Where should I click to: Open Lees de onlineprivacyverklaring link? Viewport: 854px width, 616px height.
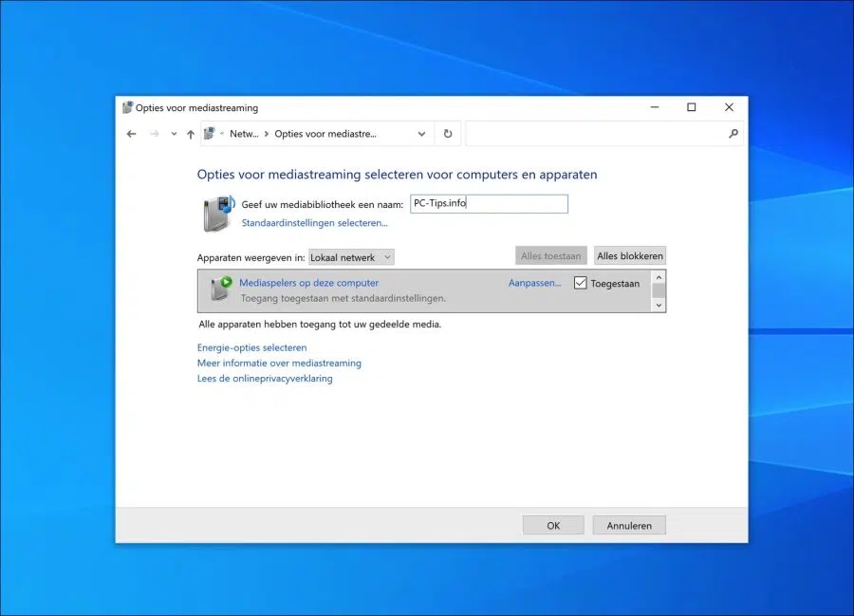(x=265, y=378)
